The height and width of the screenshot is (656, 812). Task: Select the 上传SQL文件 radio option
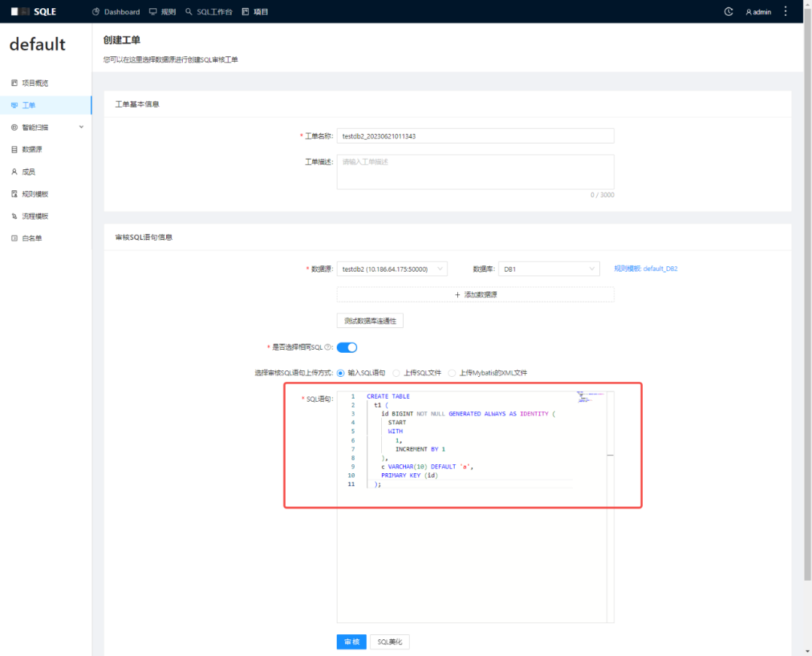tap(396, 373)
